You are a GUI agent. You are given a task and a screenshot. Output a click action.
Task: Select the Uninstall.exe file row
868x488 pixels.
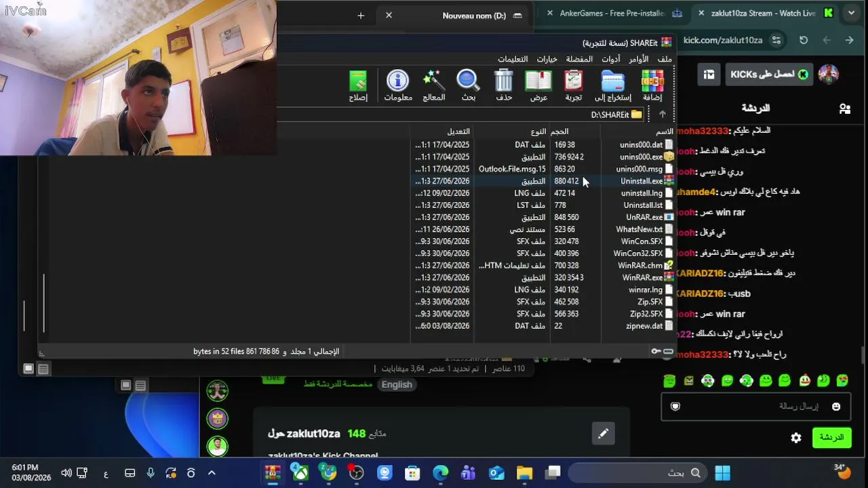click(543, 181)
